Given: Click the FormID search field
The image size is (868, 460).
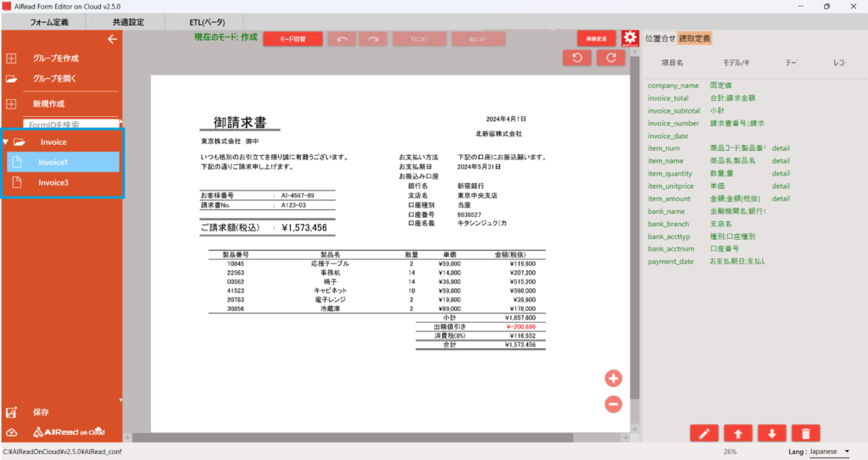Looking at the screenshot, I should (71, 125).
